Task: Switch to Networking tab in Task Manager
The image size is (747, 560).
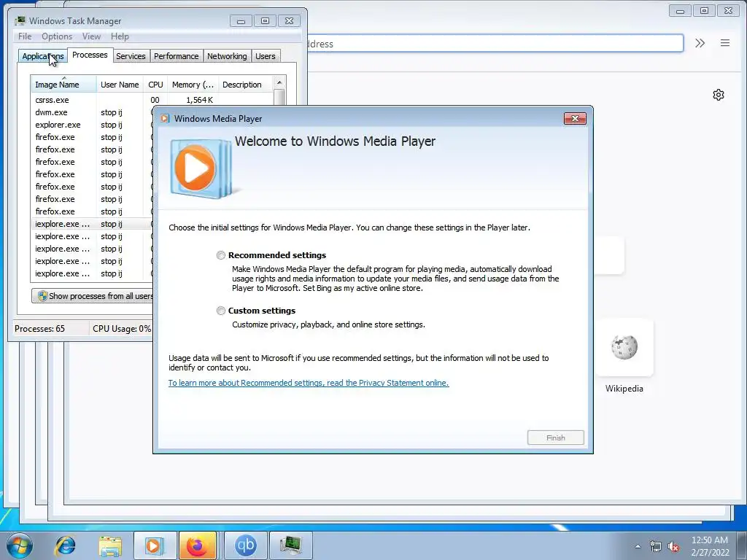Action: point(227,56)
